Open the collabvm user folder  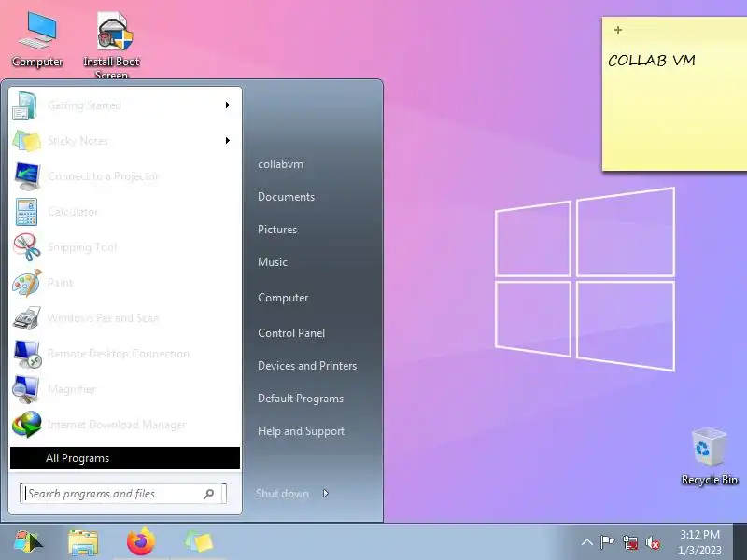[x=281, y=164]
